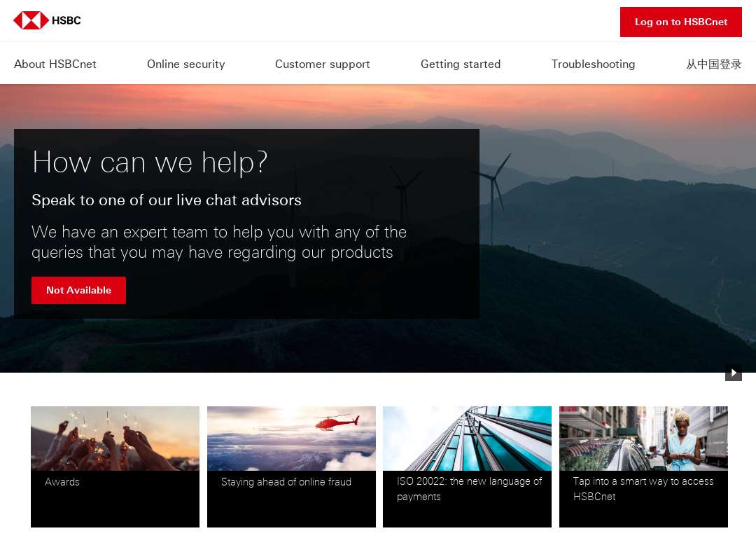Click the Not Available chat button
This screenshot has width=756, height=538.
[x=78, y=290]
